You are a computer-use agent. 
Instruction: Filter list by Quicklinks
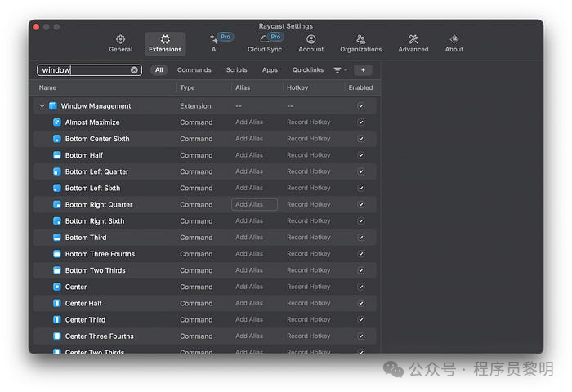click(x=308, y=70)
